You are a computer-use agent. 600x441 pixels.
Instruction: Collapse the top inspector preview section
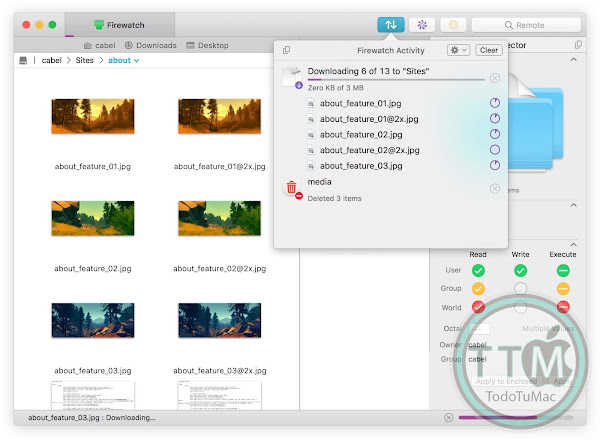tap(574, 59)
